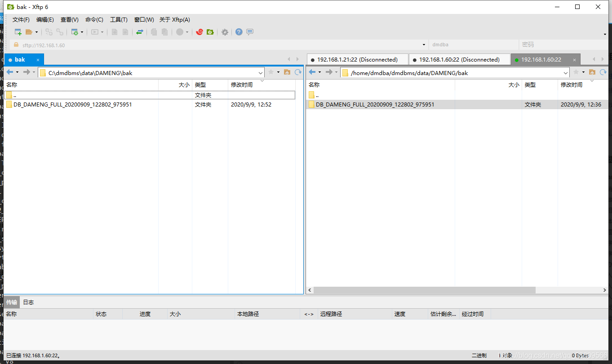Refresh the remote pane file list
Screen dimensions: 612x364
[603, 72]
